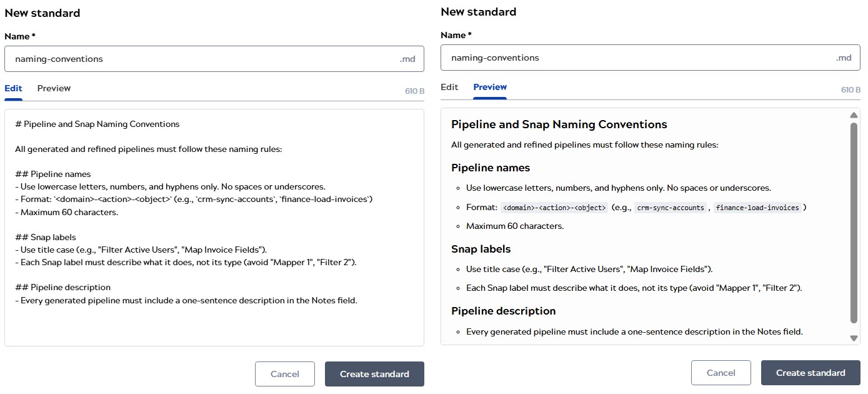Click the 'Each Snap label must describe' bullet in the preview

coord(634,288)
